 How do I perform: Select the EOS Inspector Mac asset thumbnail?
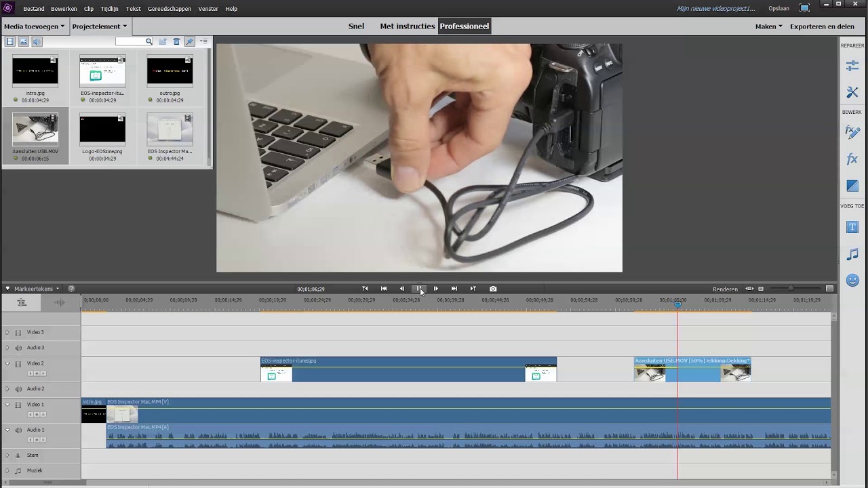[x=170, y=129]
